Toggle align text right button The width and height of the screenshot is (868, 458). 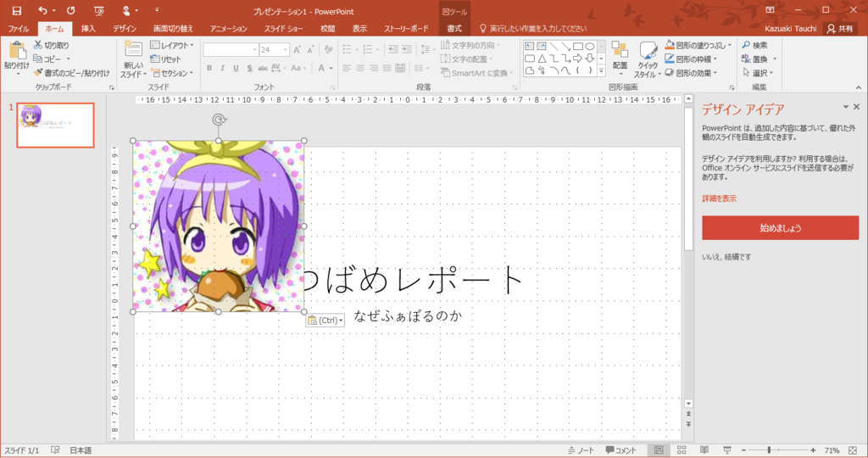pyautogui.click(x=374, y=68)
